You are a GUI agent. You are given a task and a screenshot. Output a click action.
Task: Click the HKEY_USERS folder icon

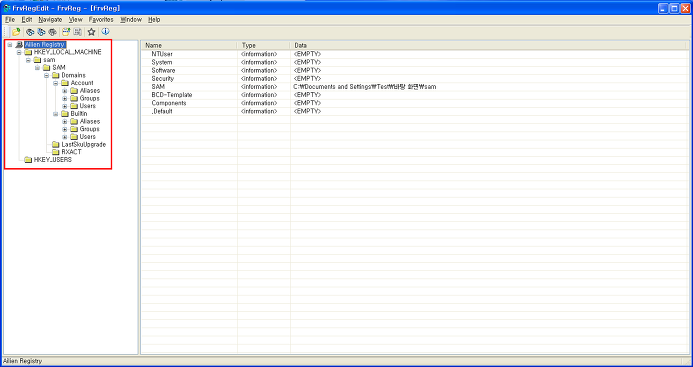click(x=28, y=160)
